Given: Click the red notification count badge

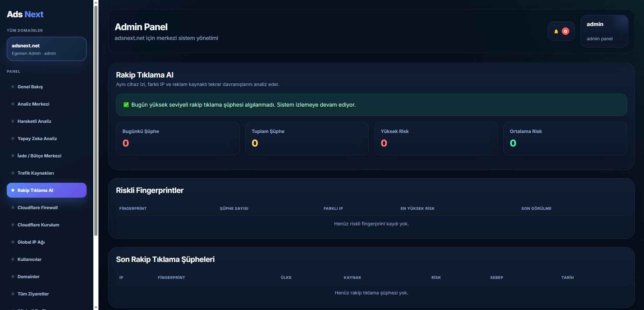Looking at the screenshot, I should tap(565, 31).
